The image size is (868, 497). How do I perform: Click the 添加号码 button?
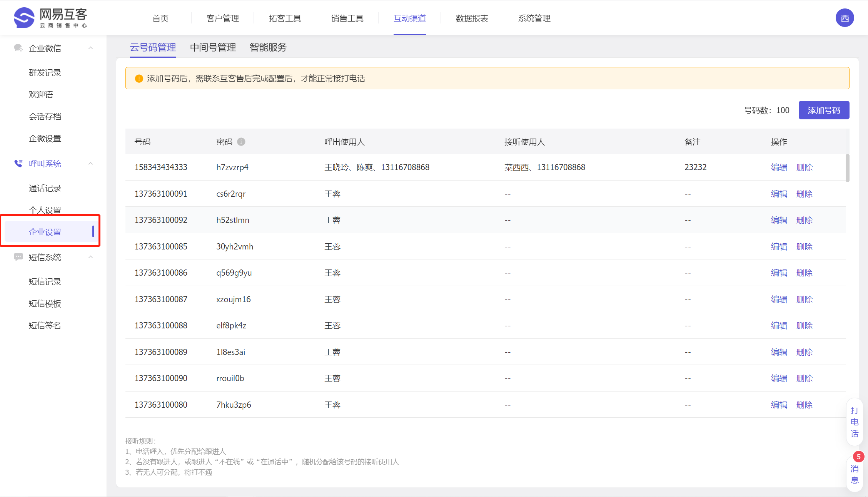824,110
